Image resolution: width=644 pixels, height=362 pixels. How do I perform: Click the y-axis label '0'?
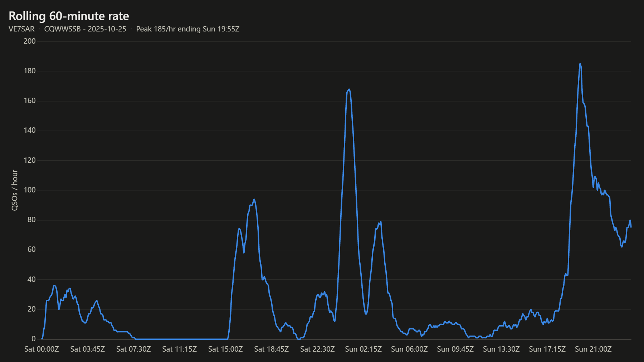[x=34, y=339]
